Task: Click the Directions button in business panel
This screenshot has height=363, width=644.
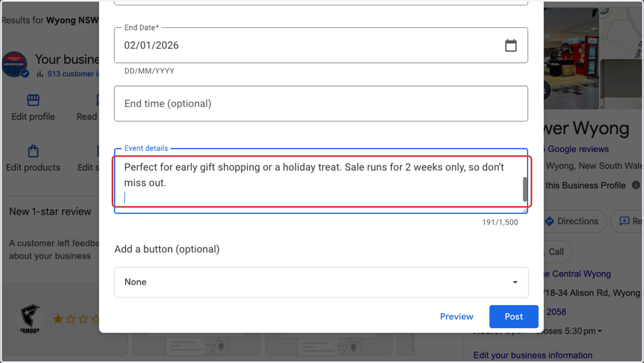Action: coord(574,221)
